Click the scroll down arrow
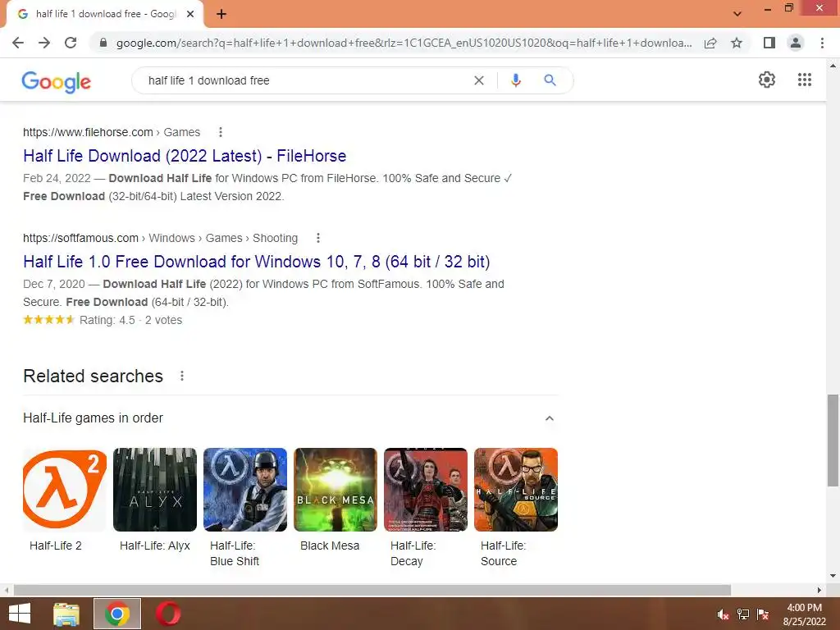Image resolution: width=840 pixels, height=630 pixels. pos(833,576)
